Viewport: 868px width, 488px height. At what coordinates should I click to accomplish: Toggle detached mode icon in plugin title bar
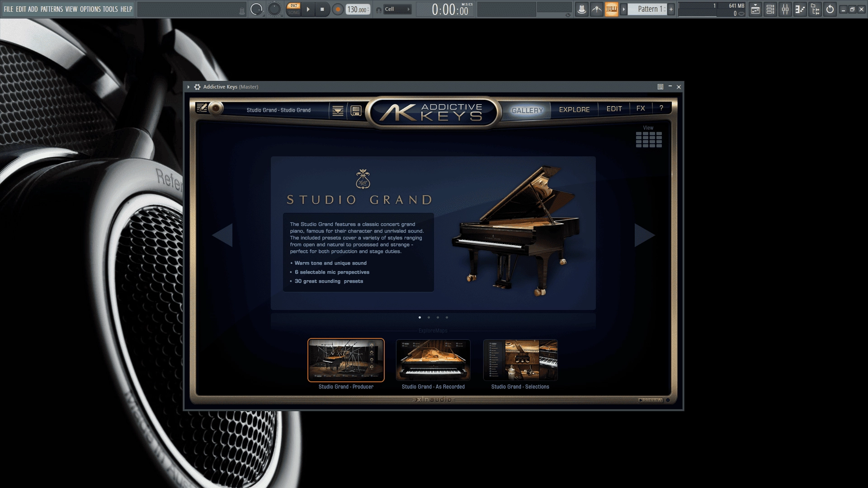click(x=660, y=87)
